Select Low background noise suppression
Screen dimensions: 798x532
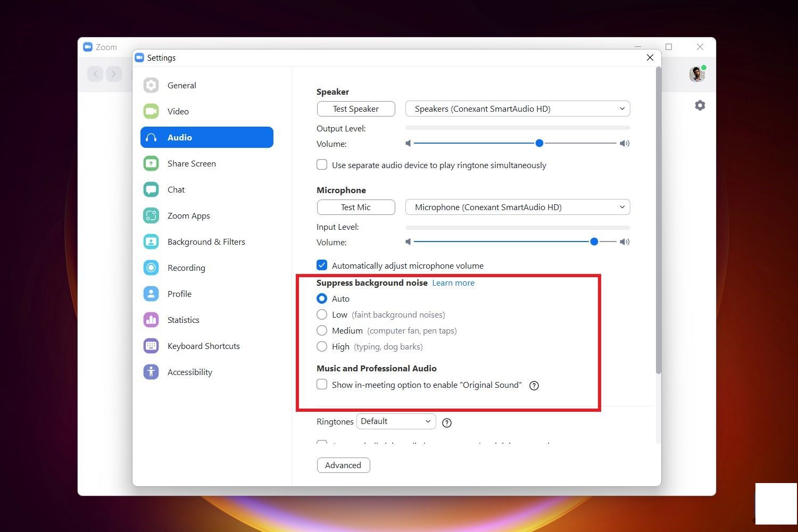click(322, 314)
